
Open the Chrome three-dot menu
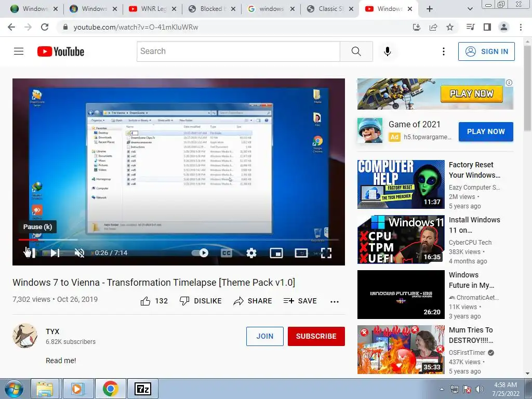tap(521, 27)
